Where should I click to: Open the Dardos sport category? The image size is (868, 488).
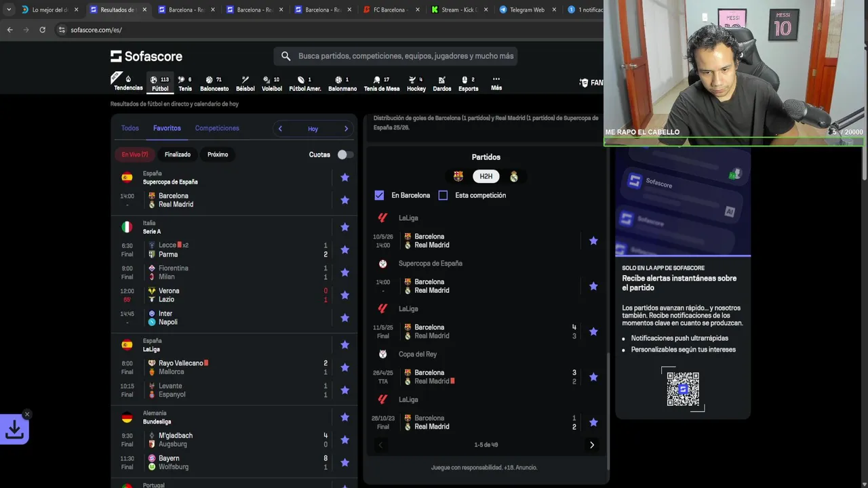[x=442, y=83]
